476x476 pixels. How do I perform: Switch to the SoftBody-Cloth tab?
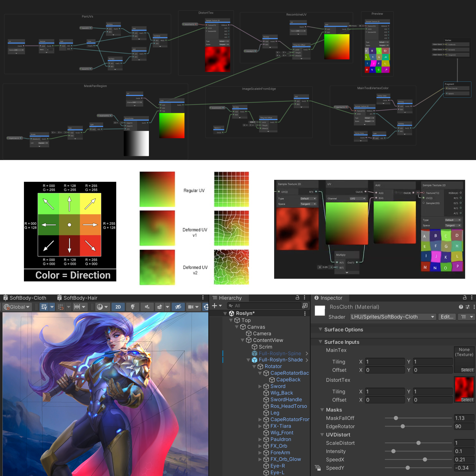[x=27, y=298]
